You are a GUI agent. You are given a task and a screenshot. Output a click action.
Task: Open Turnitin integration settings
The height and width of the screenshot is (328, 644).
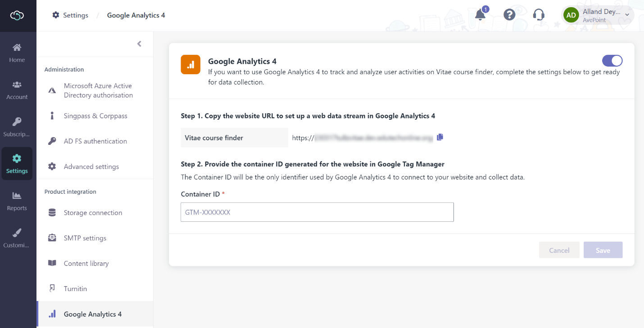point(95,289)
